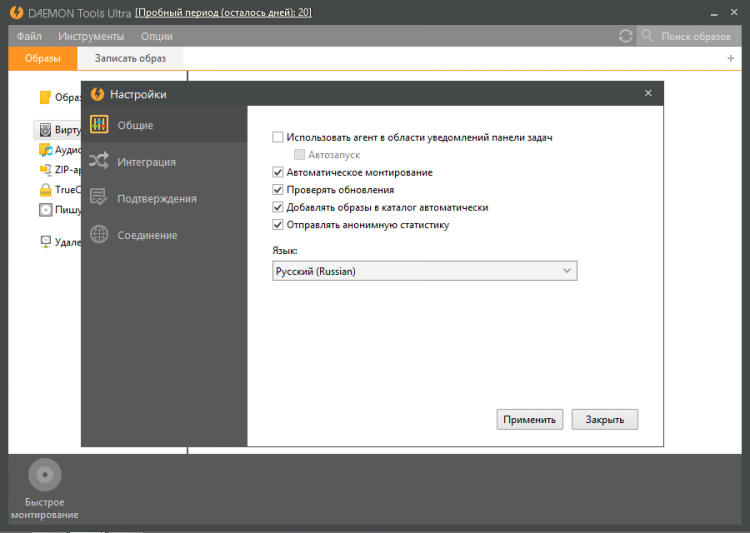Select the yellow Образы folder icon
The image size is (750, 533).
pos(45,97)
